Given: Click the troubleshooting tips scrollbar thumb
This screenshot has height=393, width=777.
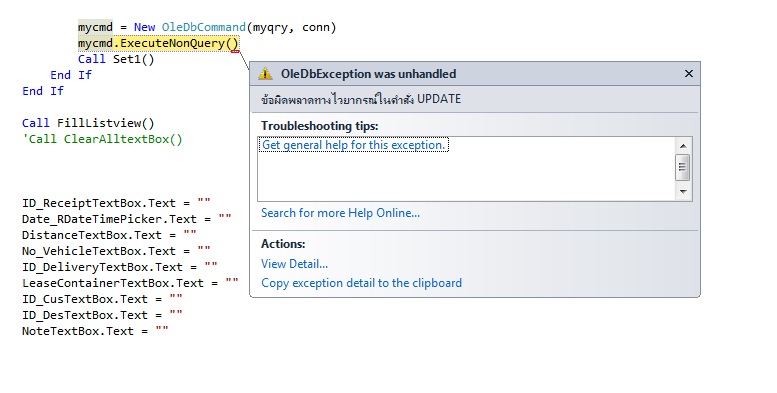Looking at the screenshot, I should pyautogui.click(x=683, y=167).
